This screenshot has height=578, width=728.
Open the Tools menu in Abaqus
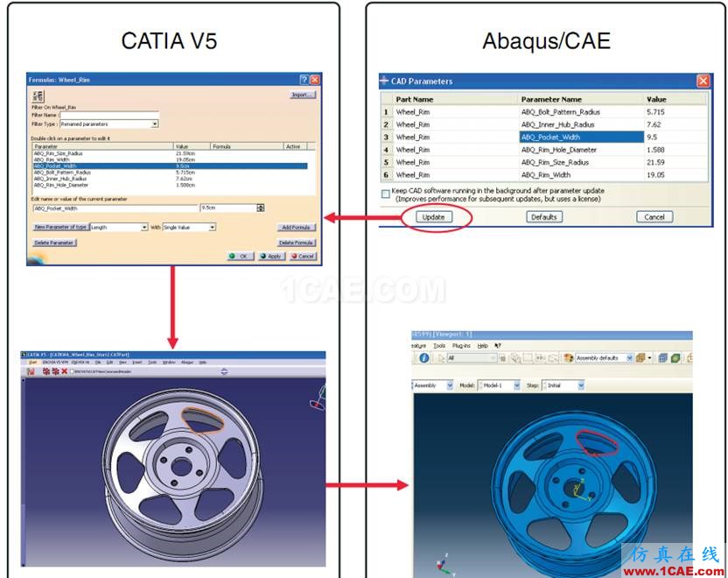click(x=439, y=346)
